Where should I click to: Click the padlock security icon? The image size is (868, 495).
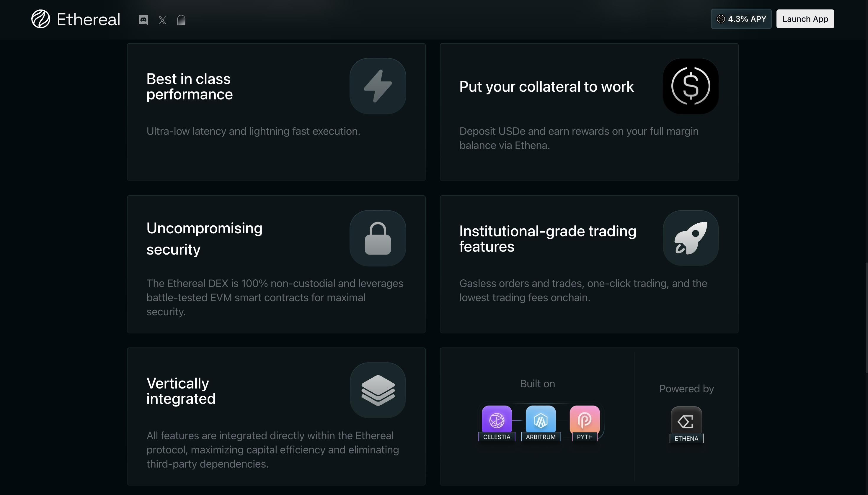(378, 238)
